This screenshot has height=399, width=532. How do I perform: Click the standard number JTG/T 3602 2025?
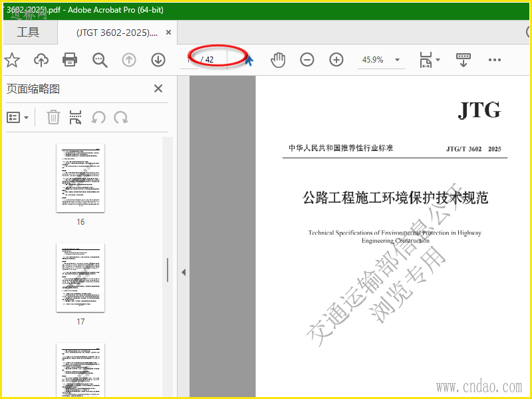tap(473, 149)
